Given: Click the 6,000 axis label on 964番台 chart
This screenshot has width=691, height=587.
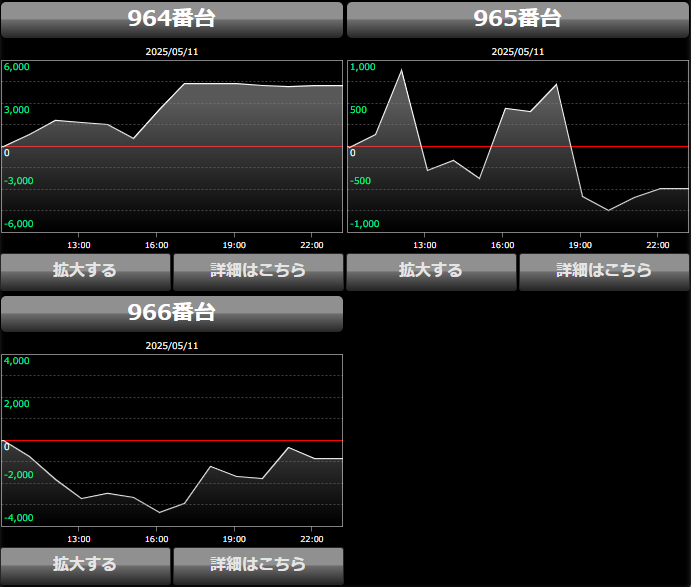Looking at the screenshot, I should click(17, 67).
